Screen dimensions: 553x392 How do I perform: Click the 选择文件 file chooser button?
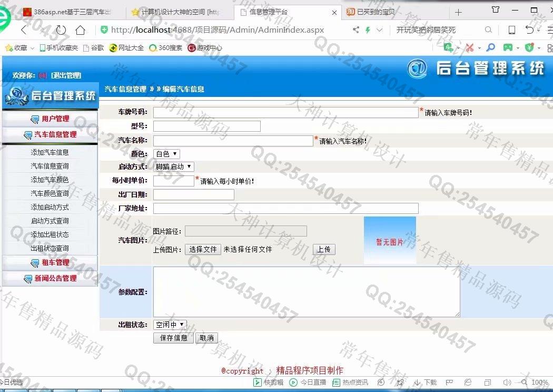pos(203,249)
